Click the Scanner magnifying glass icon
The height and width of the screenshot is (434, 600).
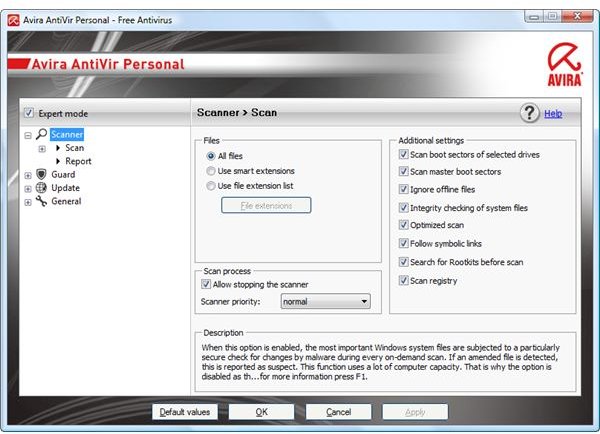[x=41, y=134]
